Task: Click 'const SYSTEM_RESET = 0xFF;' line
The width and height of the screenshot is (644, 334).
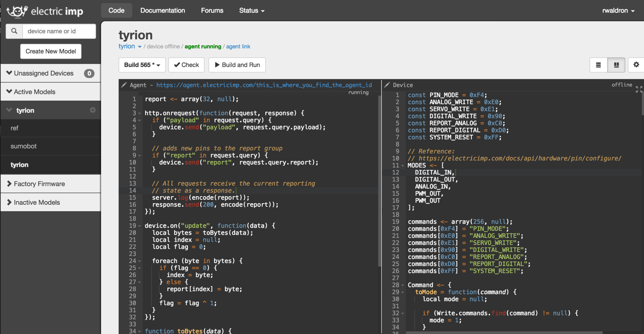Action: click(x=455, y=137)
